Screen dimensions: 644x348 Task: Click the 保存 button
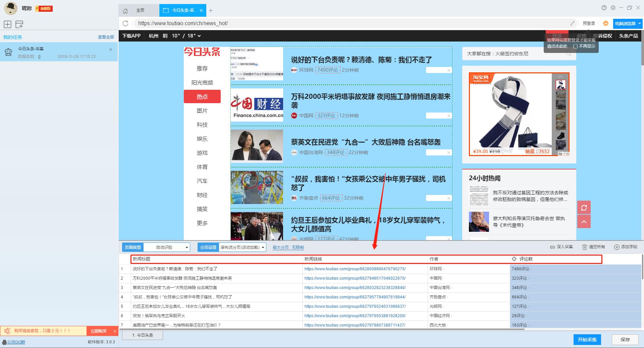(625, 339)
